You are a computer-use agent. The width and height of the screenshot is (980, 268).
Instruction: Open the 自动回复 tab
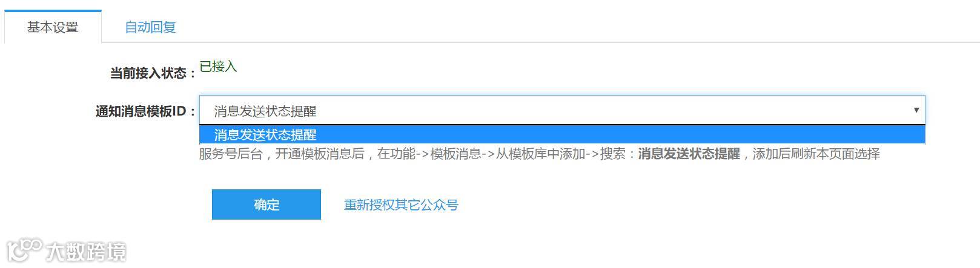[x=150, y=27]
